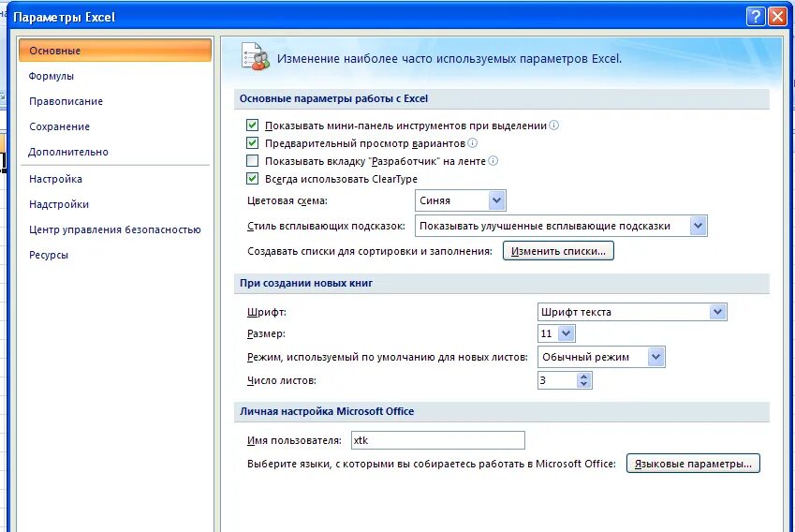Click the info icon beside Предварительный просмотр вариантов

point(473,143)
